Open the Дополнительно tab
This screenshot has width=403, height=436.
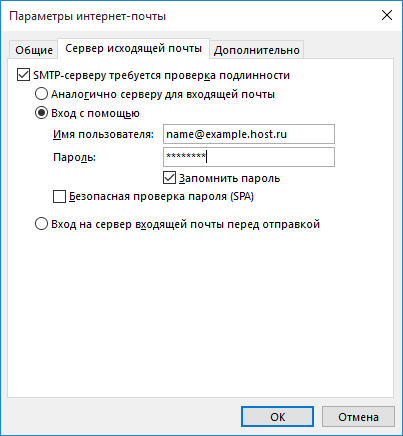pos(257,50)
